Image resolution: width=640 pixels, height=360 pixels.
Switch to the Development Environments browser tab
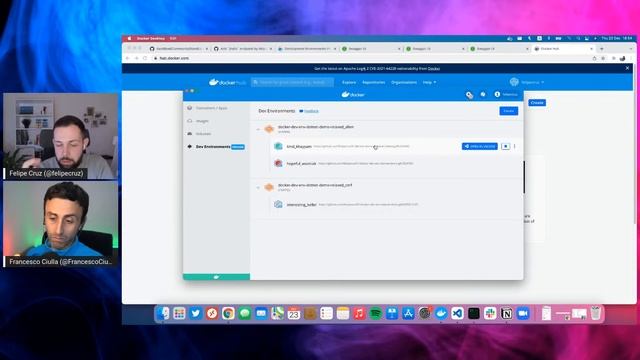[x=307, y=49]
